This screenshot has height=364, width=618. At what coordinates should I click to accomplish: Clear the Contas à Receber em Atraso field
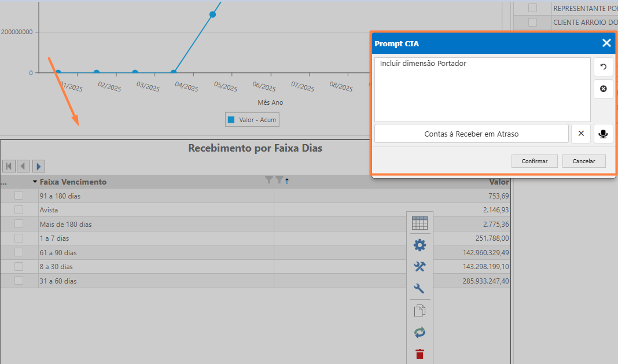coord(580,134)
